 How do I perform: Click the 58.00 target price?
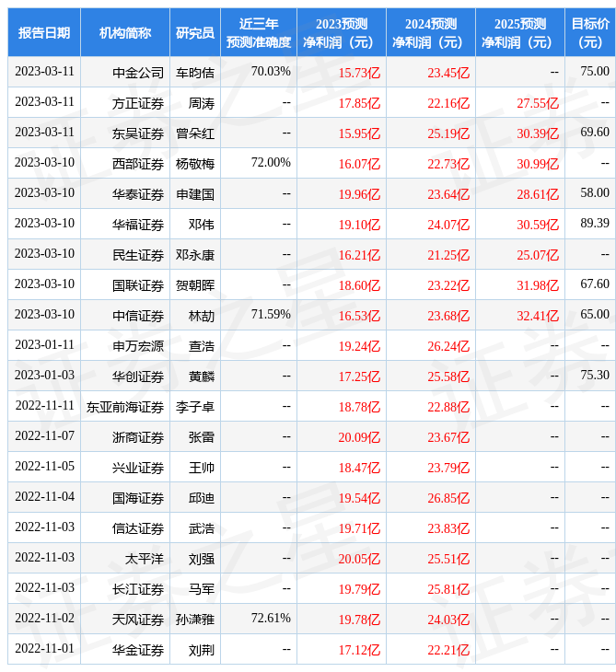coord(595,193)
